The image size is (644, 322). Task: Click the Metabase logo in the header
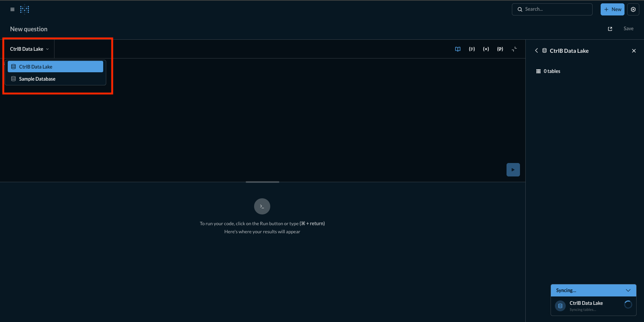[25, 9]
